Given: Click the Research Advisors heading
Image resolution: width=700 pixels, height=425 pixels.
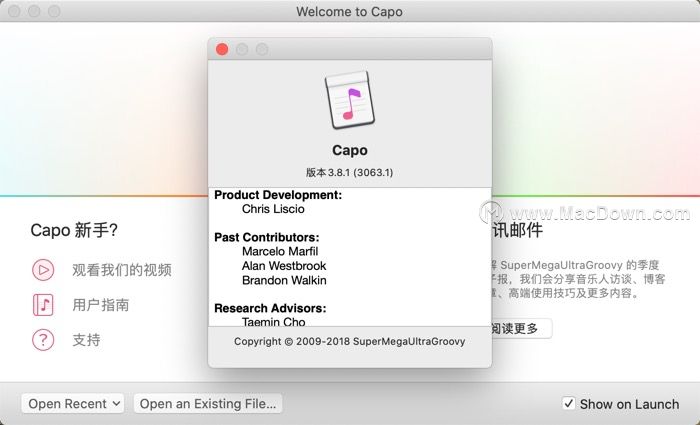Looking at the screenshot, I should point(270,308).
